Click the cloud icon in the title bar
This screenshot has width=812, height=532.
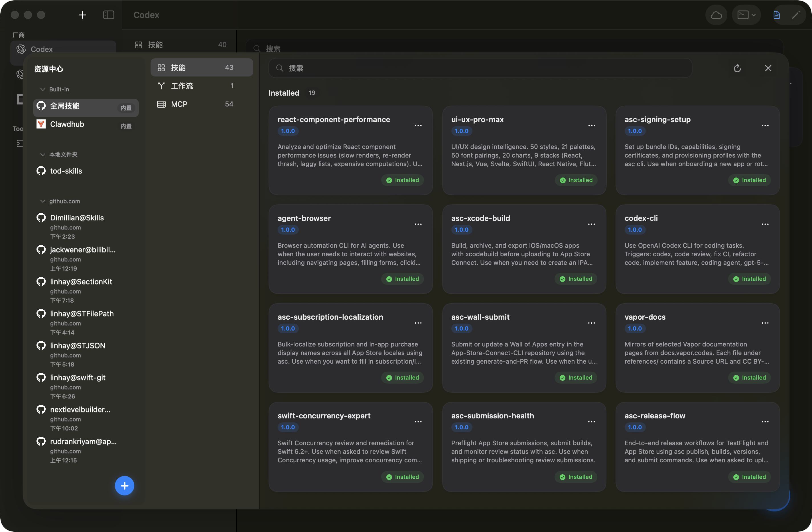(716, 15)
